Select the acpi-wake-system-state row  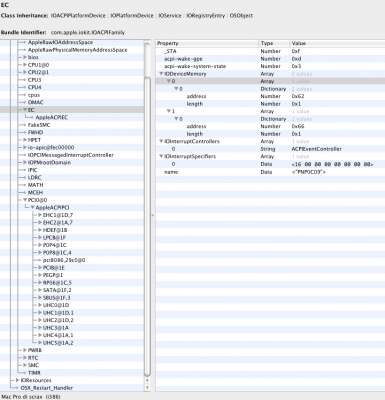[x=270, y=66]
